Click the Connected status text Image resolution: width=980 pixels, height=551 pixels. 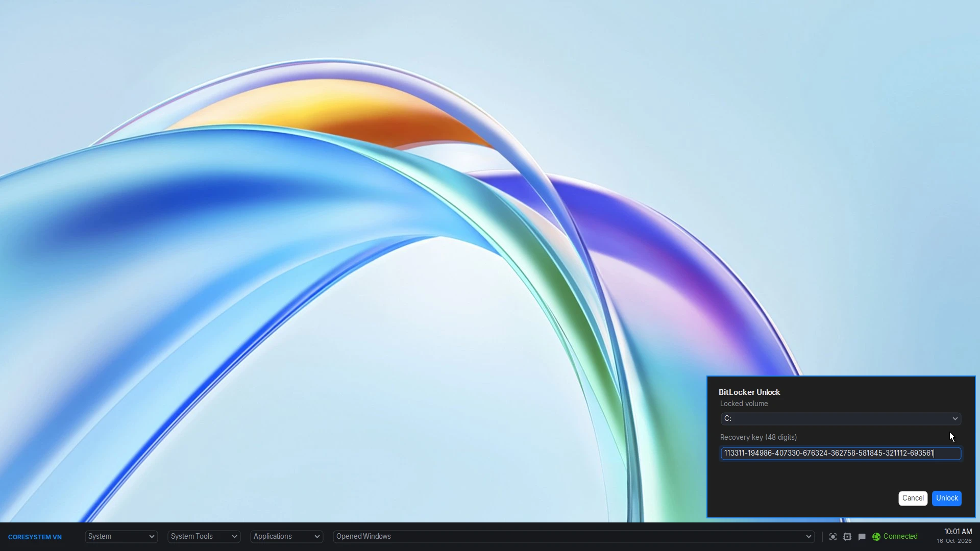pyautogui.click(x=900, y=537)
